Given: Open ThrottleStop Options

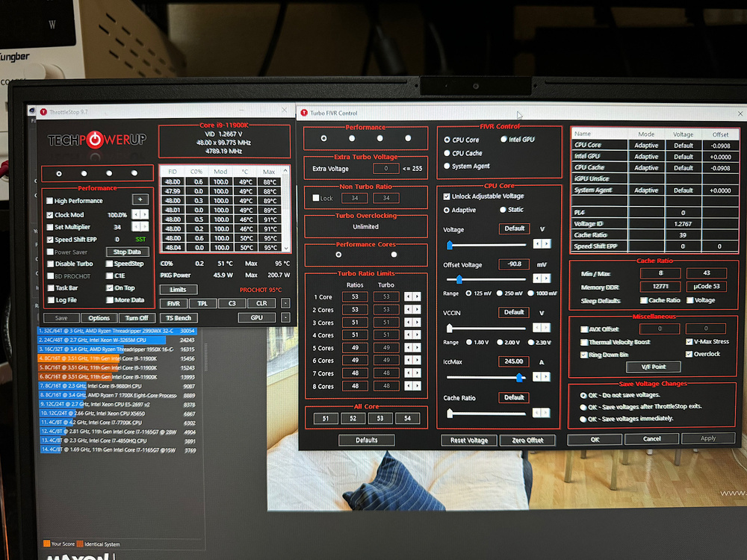Looking at the screenshot, I should coord(99,318).
